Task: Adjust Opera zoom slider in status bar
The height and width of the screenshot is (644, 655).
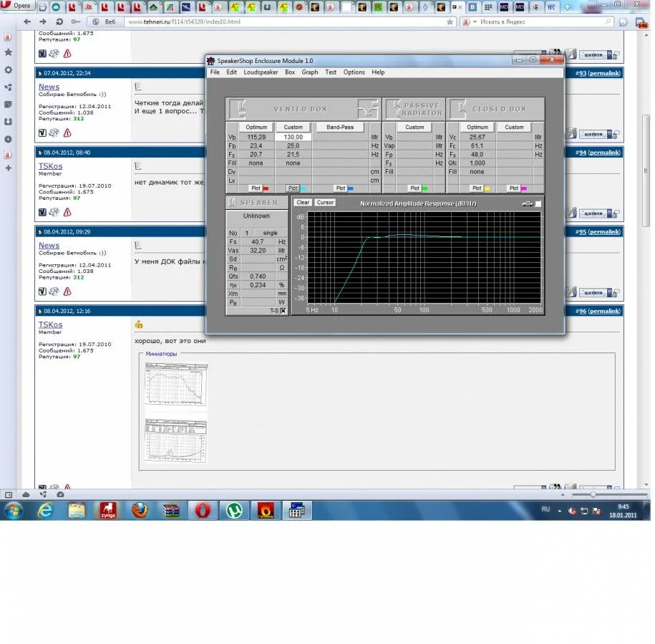Action: pos(593,495)
